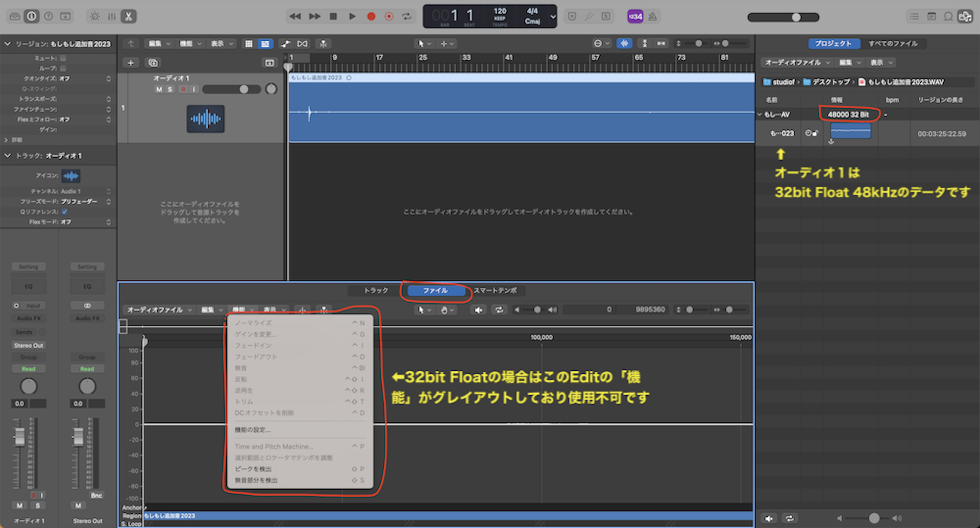Toggle the Qリファレンス checkbox
This screenshot has width=980, height=528.
click(64, 212)
